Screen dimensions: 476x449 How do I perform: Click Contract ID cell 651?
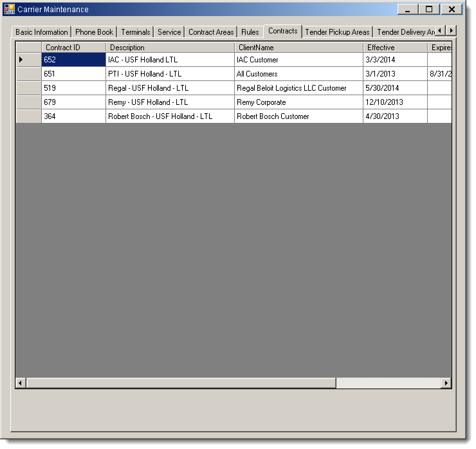[73, 74]
